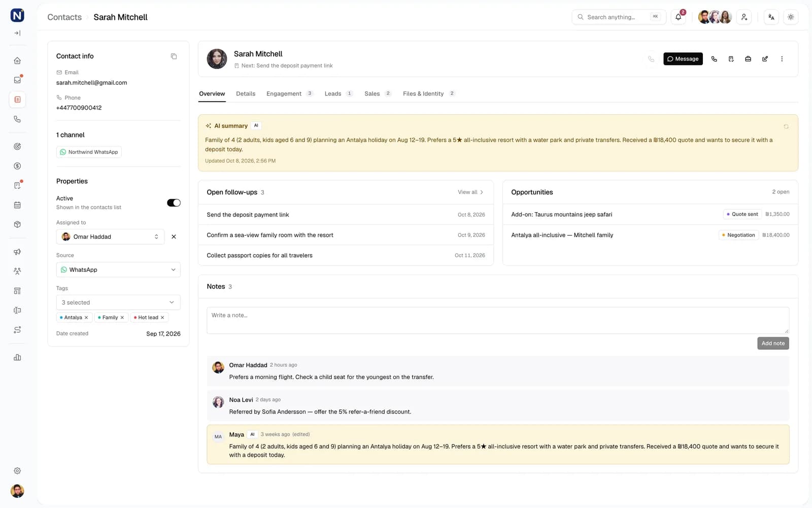Open the Northwind WhatsApp channel chip

pyautogui.click(x=89, y=152)
